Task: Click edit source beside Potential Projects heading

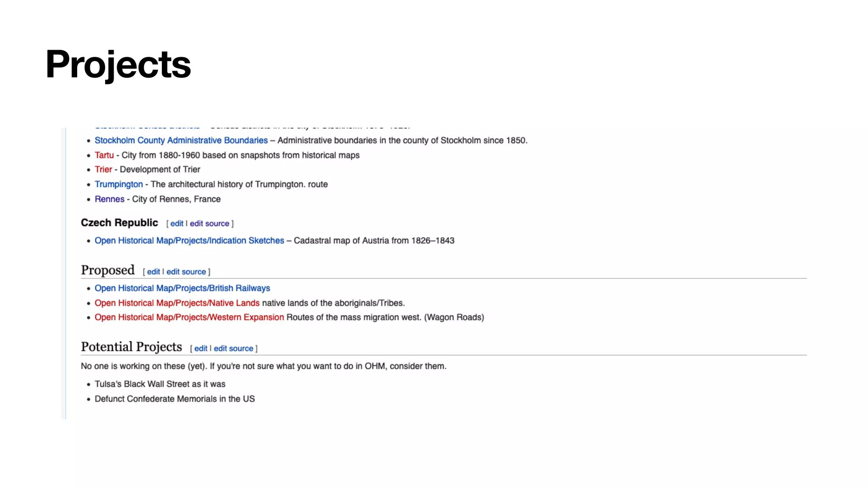Action: point(234,349)
